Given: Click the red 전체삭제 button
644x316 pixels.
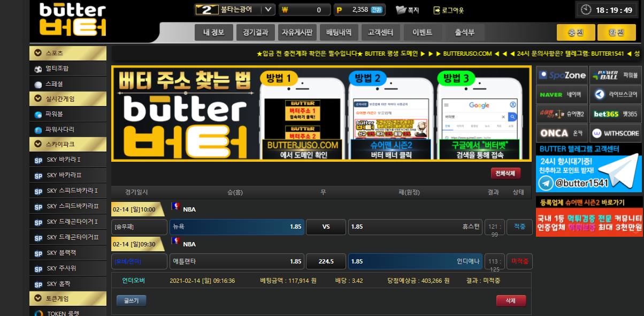Looking at the screenshot, I should 505,174.
